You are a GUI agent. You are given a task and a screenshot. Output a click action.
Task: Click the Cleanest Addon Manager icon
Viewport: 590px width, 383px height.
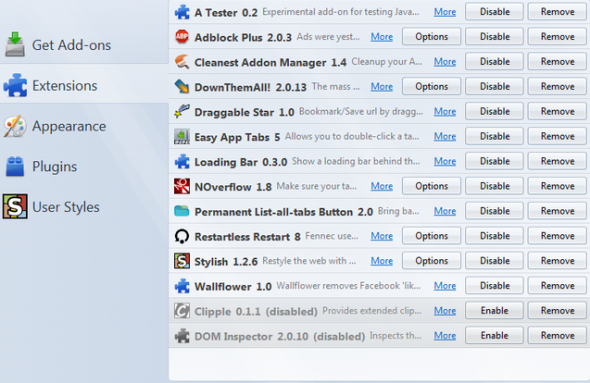click(182, 62)
